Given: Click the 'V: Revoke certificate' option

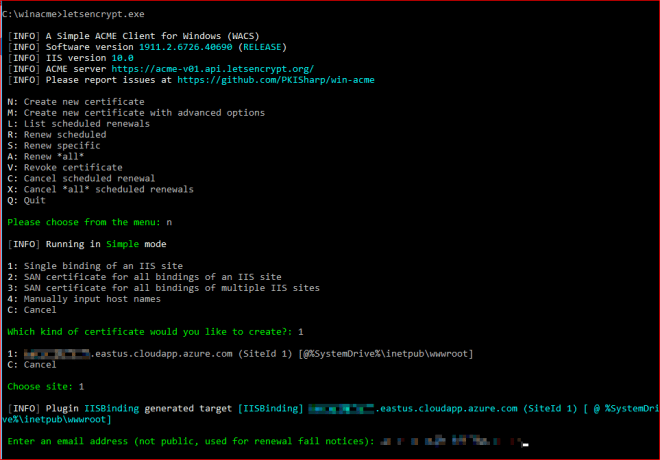Looking at the screenshot, I should tap(64, 168).
